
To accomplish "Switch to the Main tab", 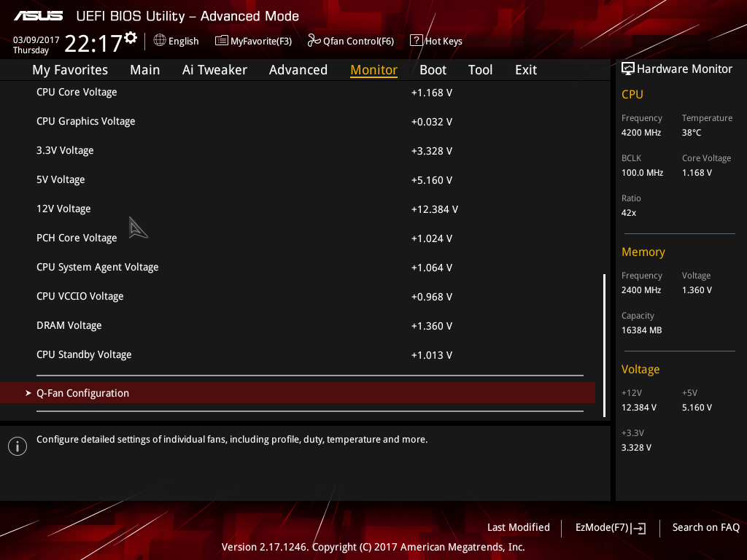I will pos(145,70).
